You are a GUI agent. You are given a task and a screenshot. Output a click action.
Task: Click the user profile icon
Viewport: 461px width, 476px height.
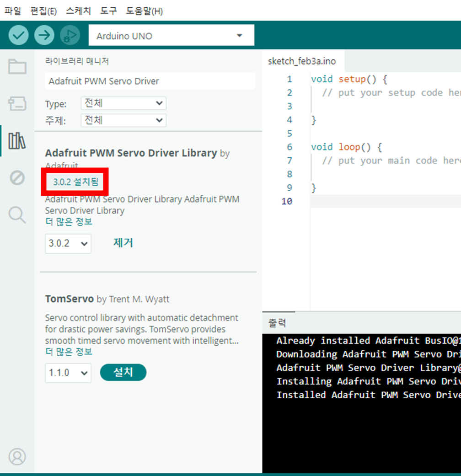pyautogui.click(x=17, y=456)
